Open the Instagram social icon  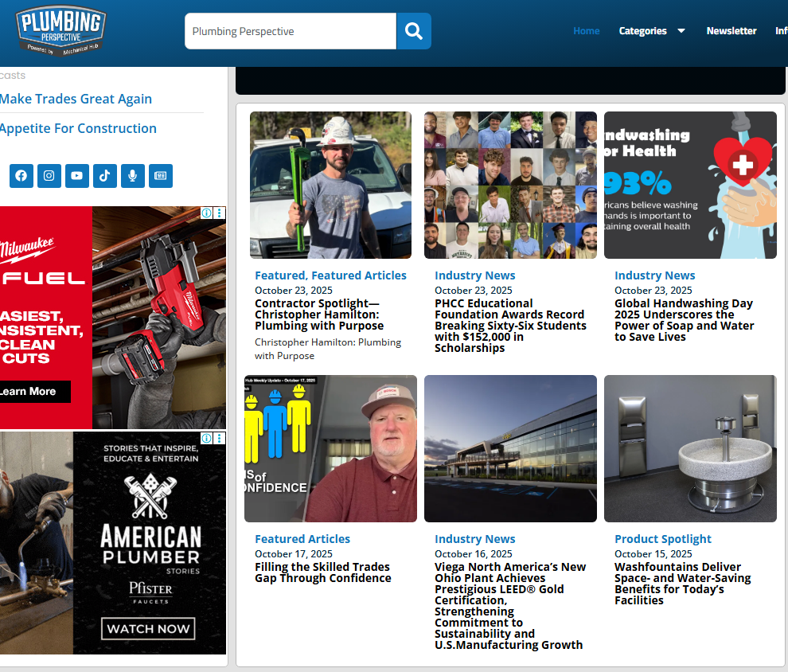49,176
